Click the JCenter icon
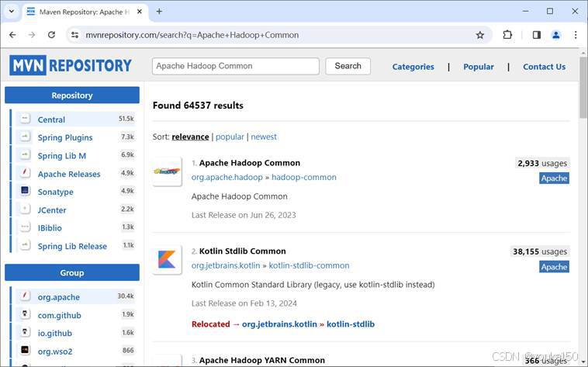The width and height of the screenshot is (588, 367). point(25,209)
